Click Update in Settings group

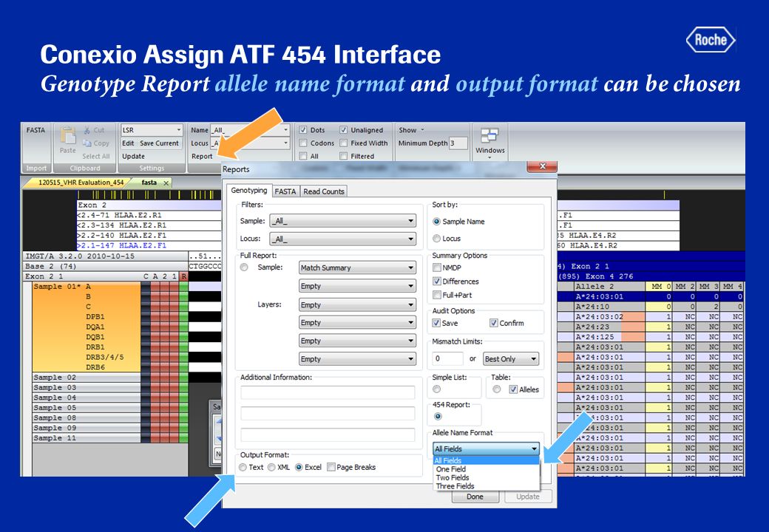[133, 156]
